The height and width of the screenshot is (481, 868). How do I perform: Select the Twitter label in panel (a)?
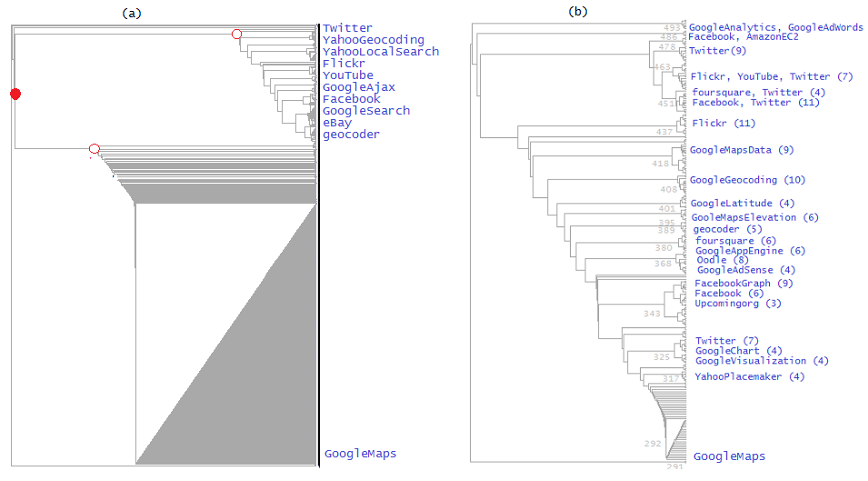click(x=347, y=27)
